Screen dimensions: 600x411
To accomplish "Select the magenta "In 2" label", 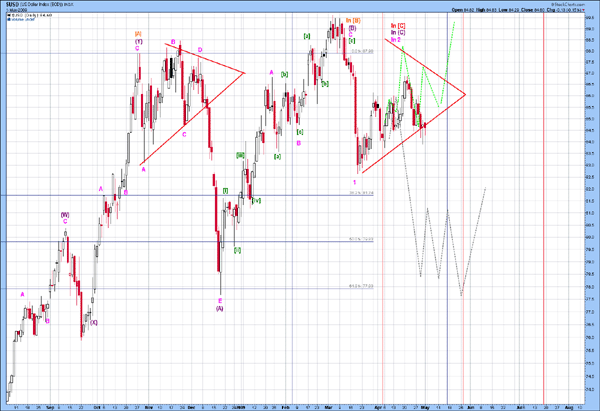I will tap(397, 40).
